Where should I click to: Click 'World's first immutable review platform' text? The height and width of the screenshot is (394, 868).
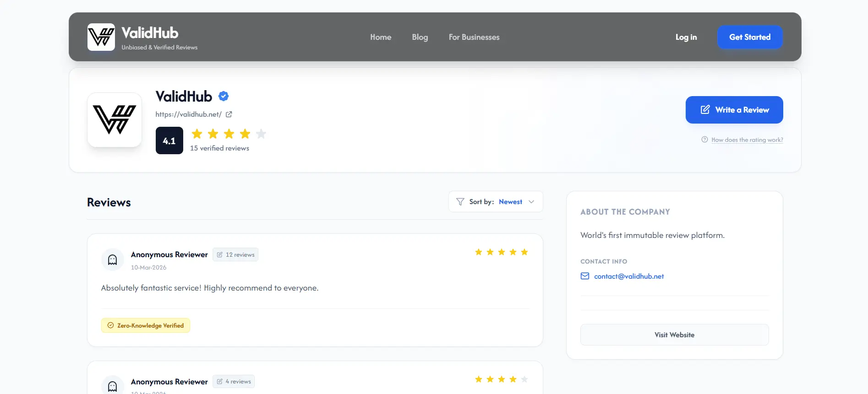coord(652,235)
